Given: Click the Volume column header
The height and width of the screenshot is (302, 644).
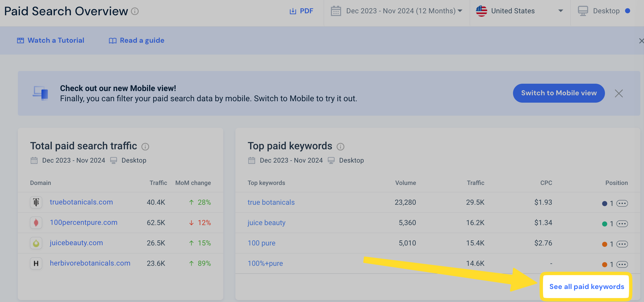Looking at the screenshot, I should coord(405,183).
